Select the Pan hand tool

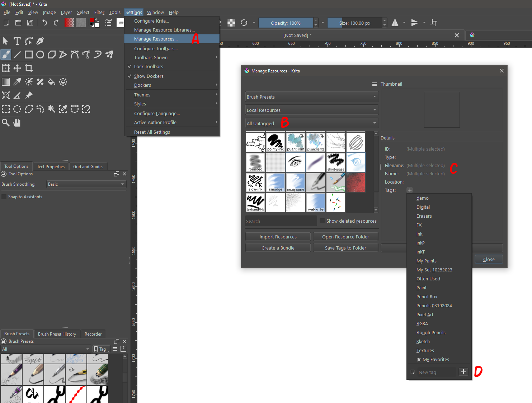(x=17, y=123)
